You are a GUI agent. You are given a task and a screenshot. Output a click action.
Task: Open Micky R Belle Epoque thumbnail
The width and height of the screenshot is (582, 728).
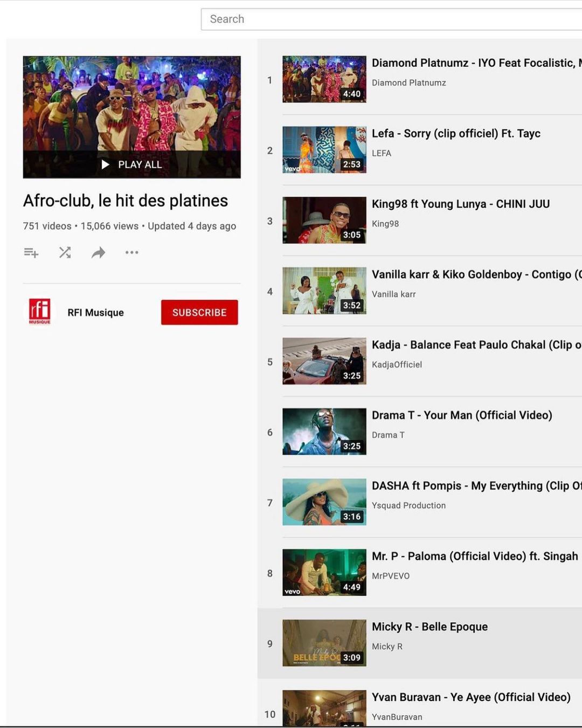[324, 643]
